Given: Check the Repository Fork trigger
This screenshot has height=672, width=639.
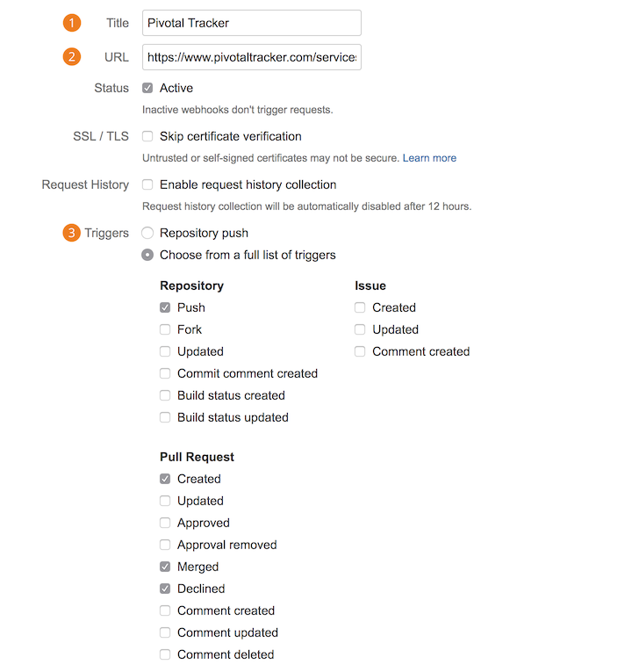Looking at the screenshot, I should pos(165,329).
